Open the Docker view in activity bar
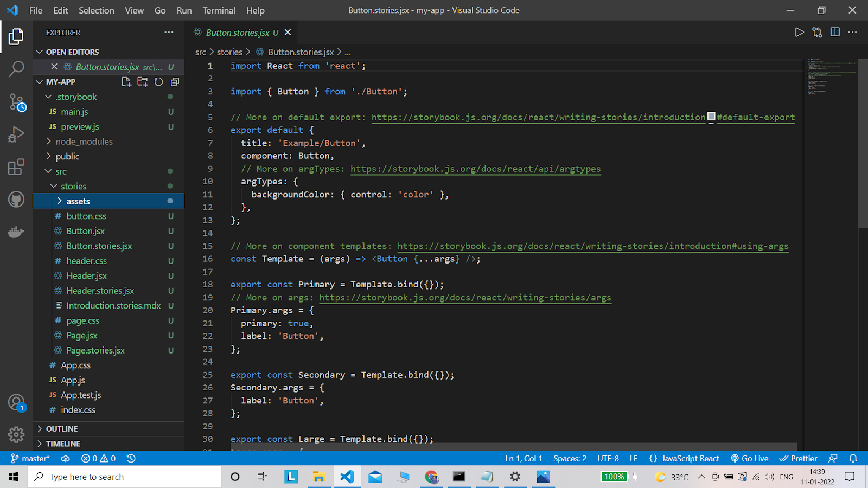The height and width of the screenshot is (488, 868). 16,232
